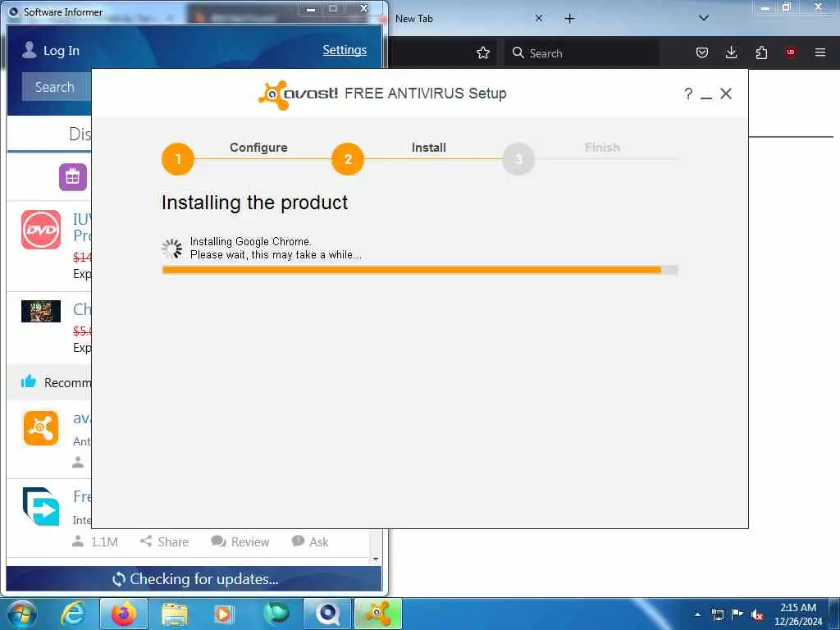The width and height of the screenshot is (840, 630).
Task: Click the Install step label
Action: tap(428, 148)
